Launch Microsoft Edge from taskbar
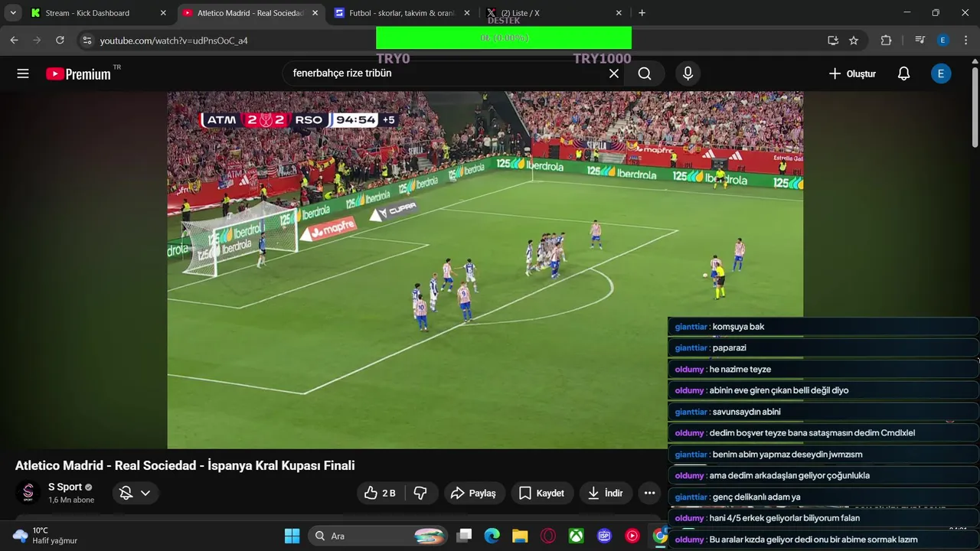Screen dimensions: 980x551 [492, 536]
